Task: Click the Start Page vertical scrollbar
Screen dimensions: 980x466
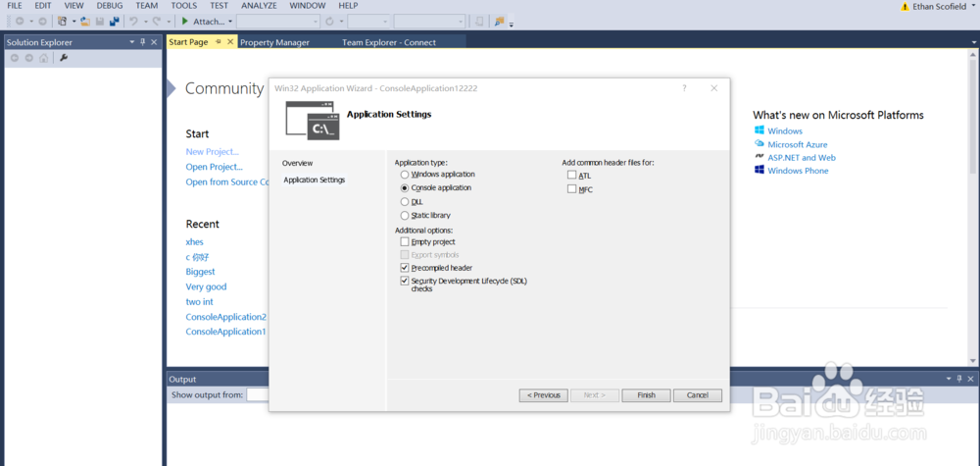Action: (x=973, y=207)
